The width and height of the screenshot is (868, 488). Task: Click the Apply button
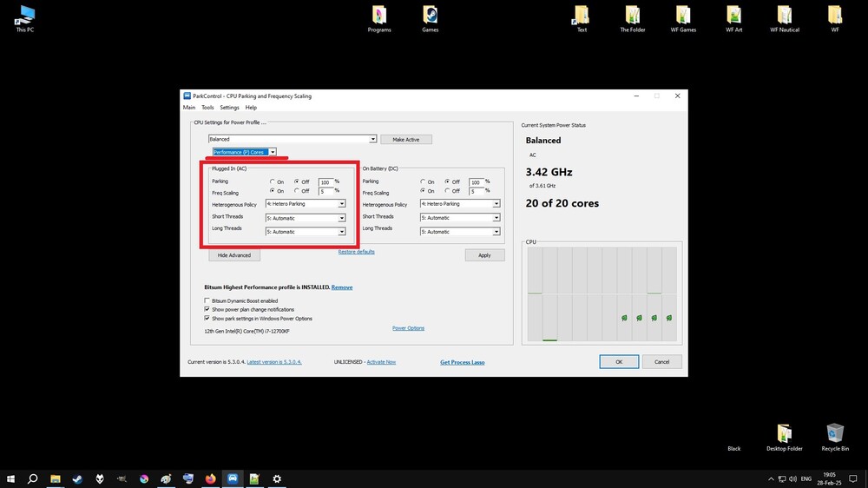pos(484,255)
